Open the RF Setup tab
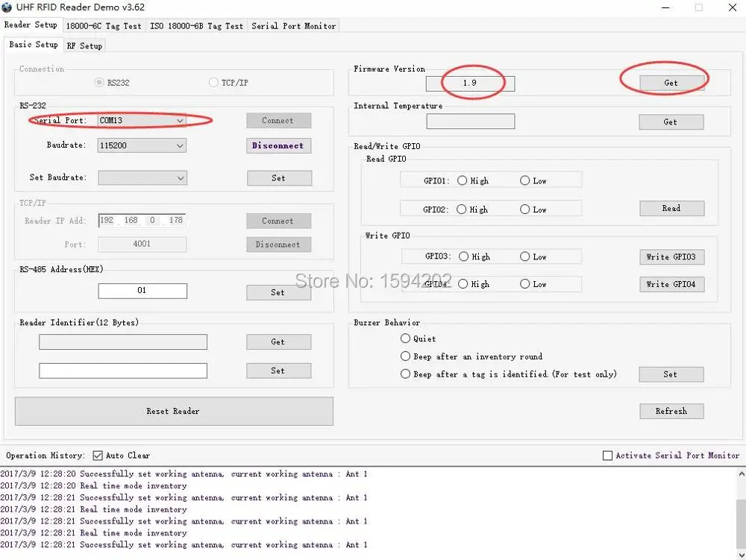The height and width of the screenshot is (560, 746). (84, 45)
